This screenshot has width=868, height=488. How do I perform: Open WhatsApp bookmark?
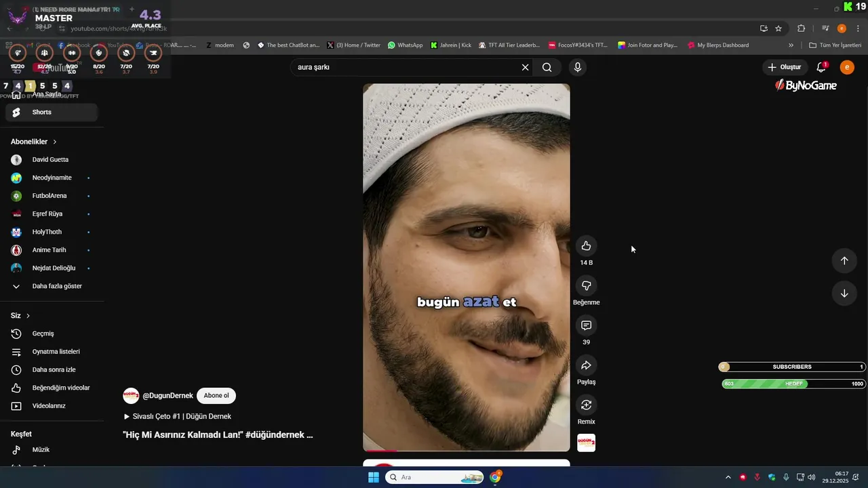[x=405, y=45]
